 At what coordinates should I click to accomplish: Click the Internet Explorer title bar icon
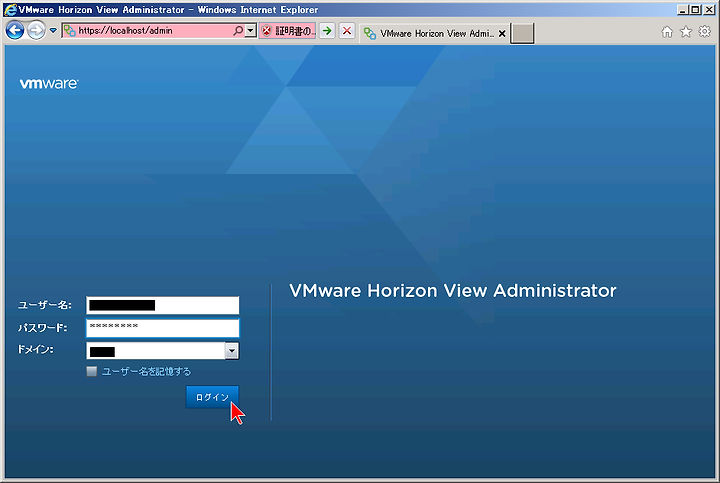(x=10, y=10)
